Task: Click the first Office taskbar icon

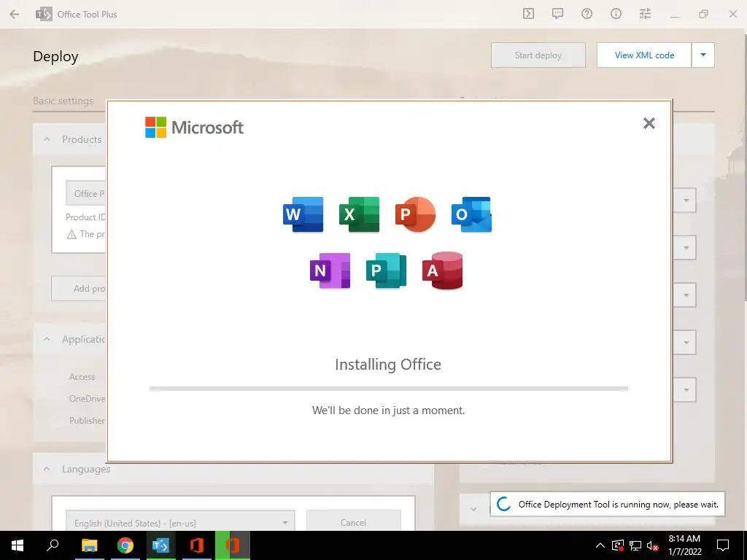Action: [197, 545]
